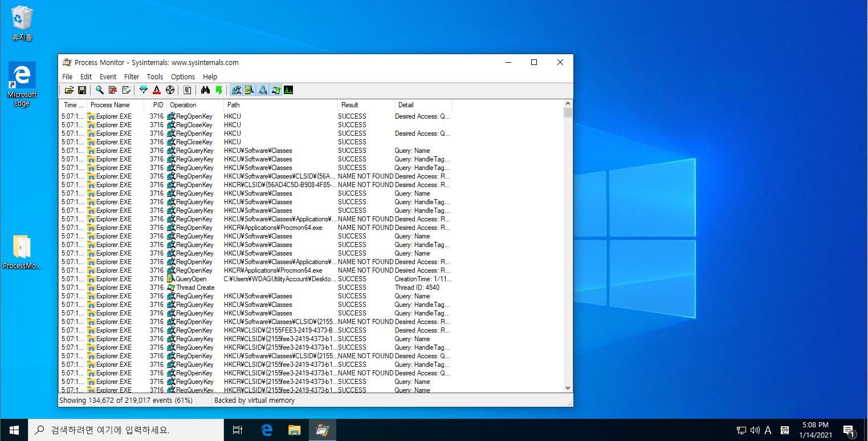
Task: Click the scrollbar down arrow in the event list
Action: (x=568, y=388)
